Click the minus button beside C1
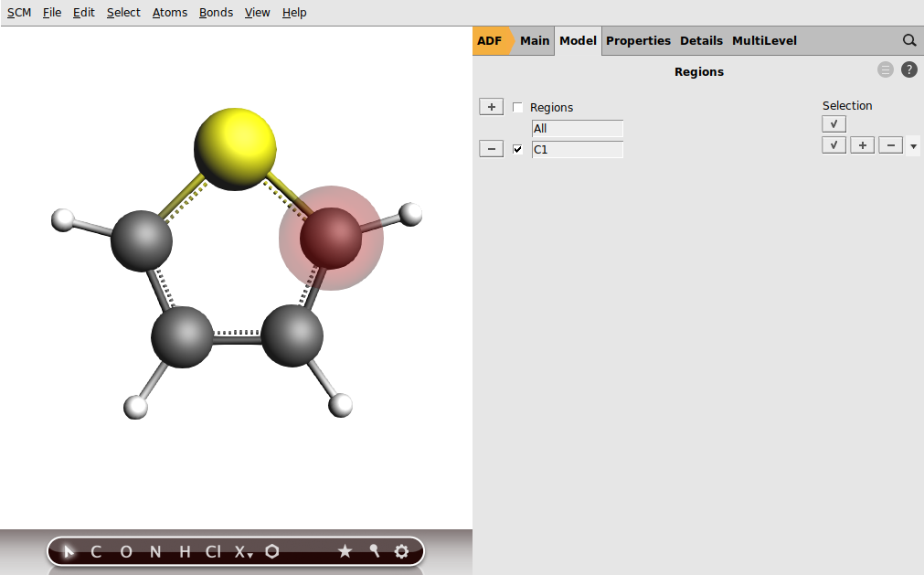Screen dimensions: 924x575 tap(491, 148)
